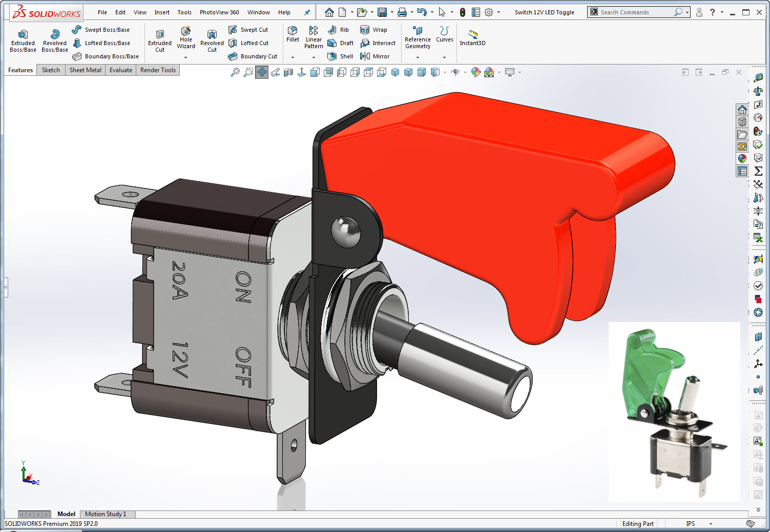The width and height of the screenshot is (770, 532).
Task: Choose the Lofted Cut feature
Action: coord(248,43)
